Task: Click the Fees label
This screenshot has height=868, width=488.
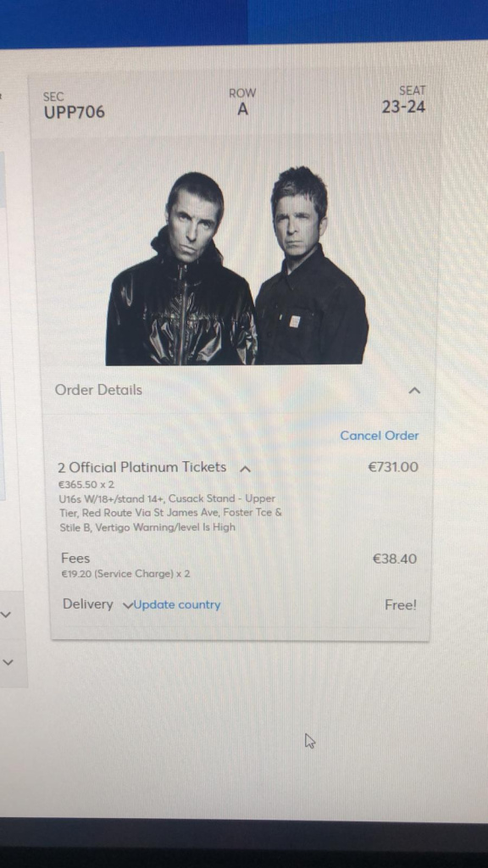Action: coord(75,559)
